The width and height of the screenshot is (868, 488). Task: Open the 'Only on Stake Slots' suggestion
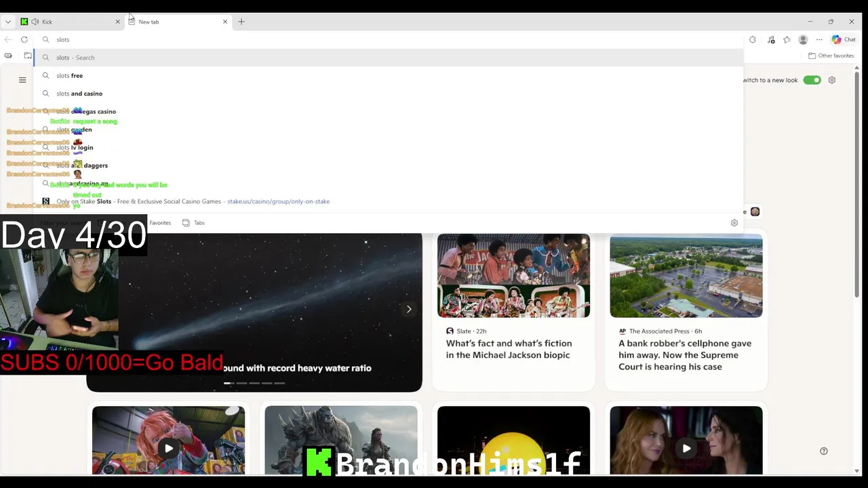pos(389,201)
